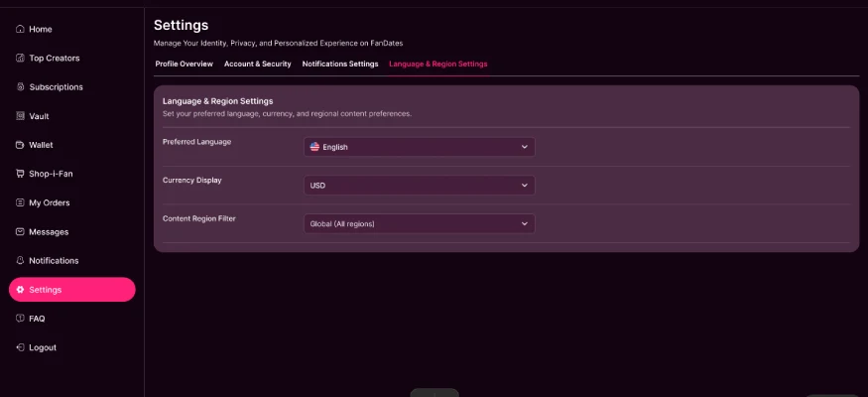Click the highlighted Settings sidebar button
The height and width of the screenshot is (397, 868).
pyautogui.click(x=72, y=290)
